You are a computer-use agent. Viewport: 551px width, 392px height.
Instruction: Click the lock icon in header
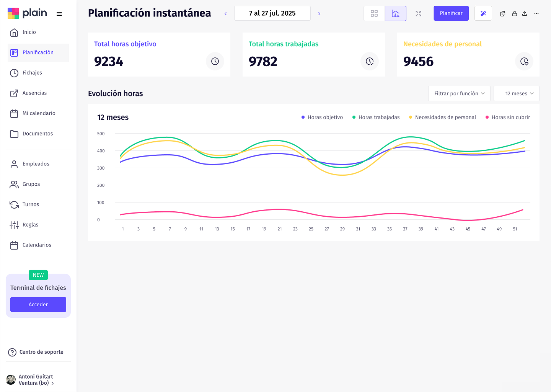point(515,13)
